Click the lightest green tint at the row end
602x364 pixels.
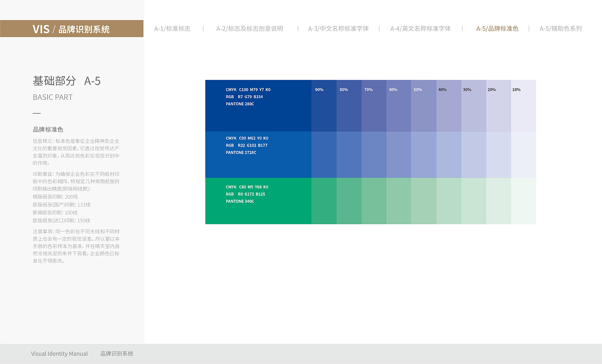tap(523, 201)
